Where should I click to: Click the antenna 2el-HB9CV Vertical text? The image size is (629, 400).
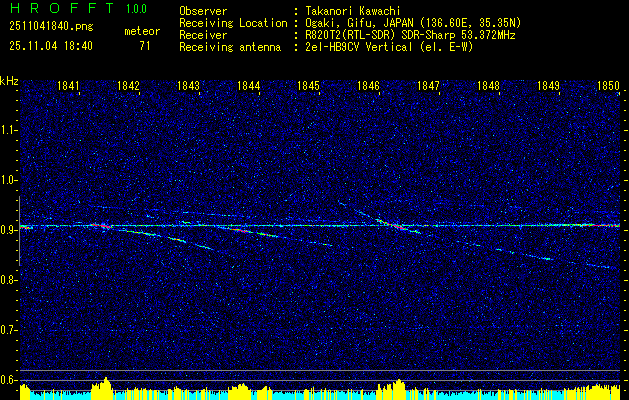[389, 47]
